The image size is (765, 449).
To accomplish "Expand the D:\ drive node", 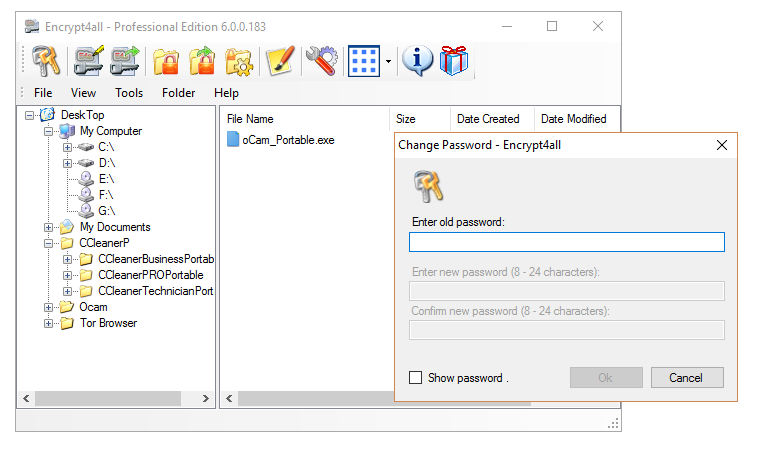I will pos(67,163).
